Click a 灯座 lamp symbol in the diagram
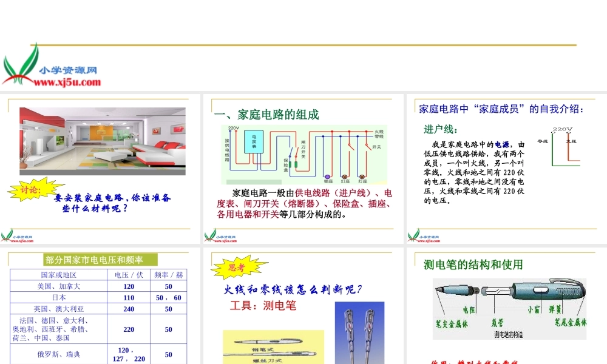This screenshot has width=607, height=364. pyautogui.click(x=345, y=176)
